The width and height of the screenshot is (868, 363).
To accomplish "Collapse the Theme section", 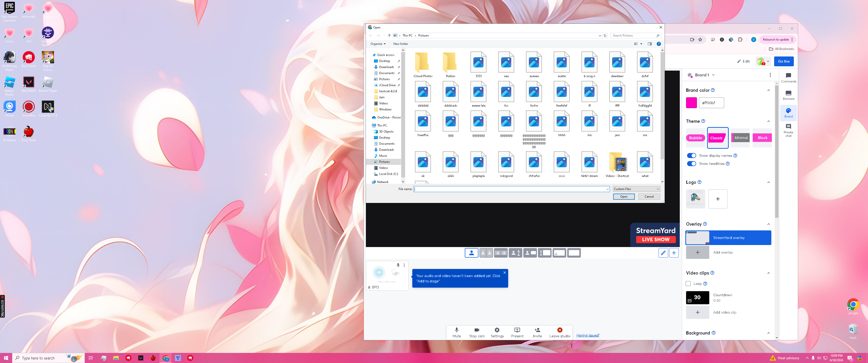I will pos(769,121).
